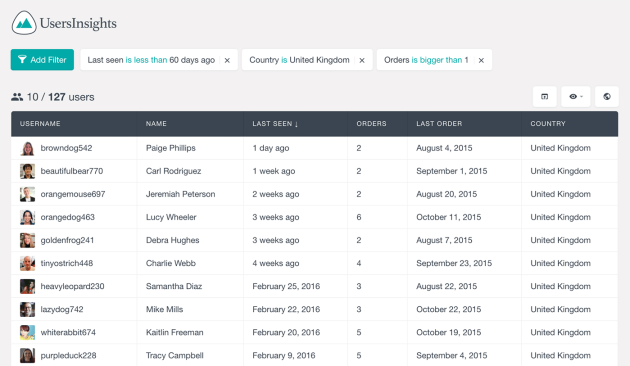Edit the Orders is bigger than 1 filter
Image resolution: width=630 pixels, height=366 pixels.
click(x=426, y=60)
